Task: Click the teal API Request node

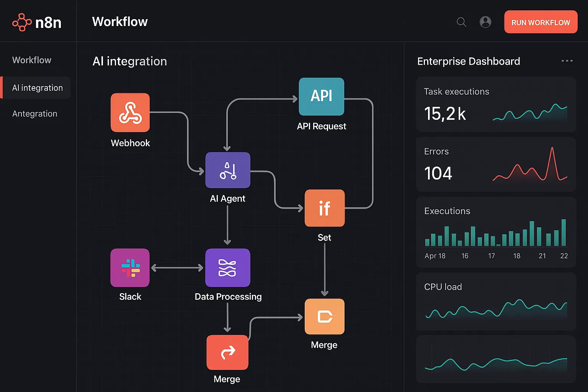Action: [x=321, y=96]
